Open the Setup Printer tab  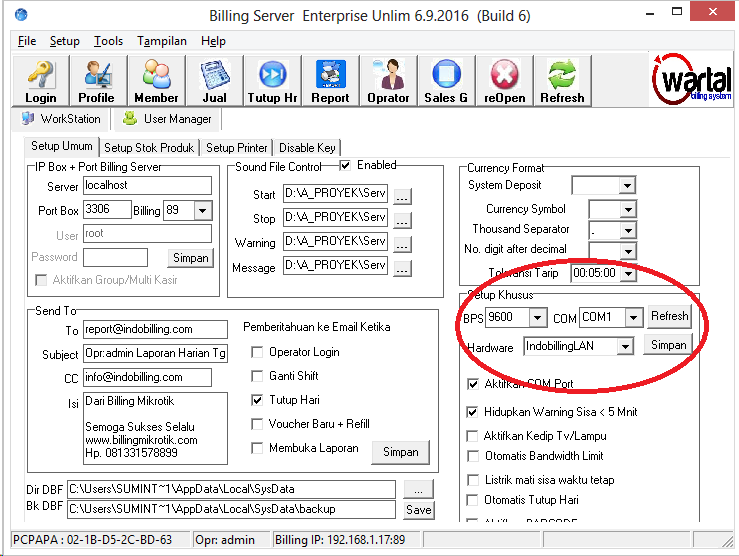pos(237,148)
